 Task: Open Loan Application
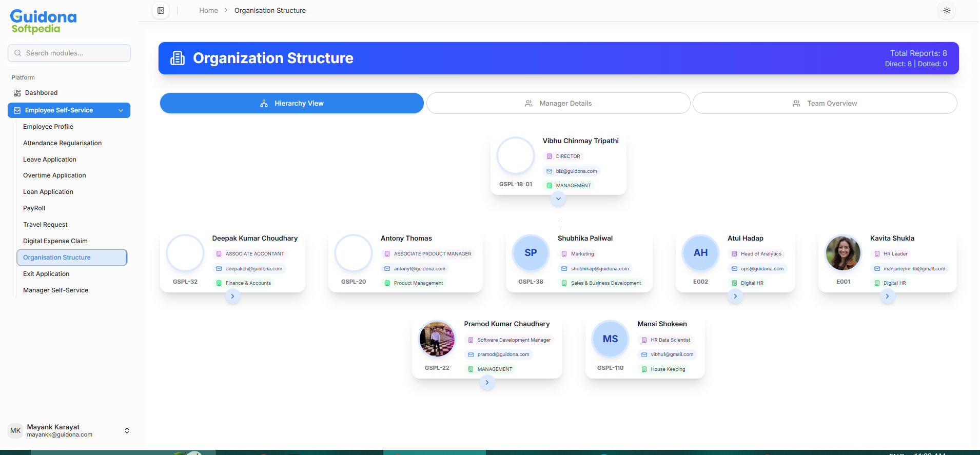(48, 192)
